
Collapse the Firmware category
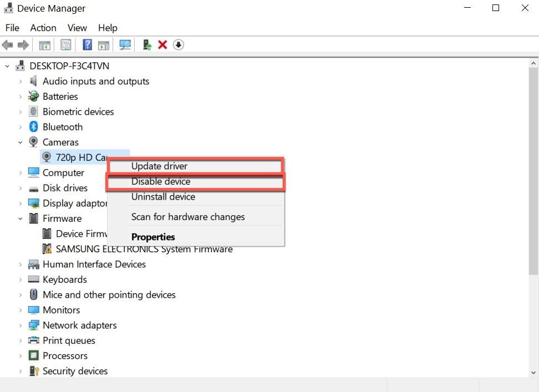tap(21, 218)
